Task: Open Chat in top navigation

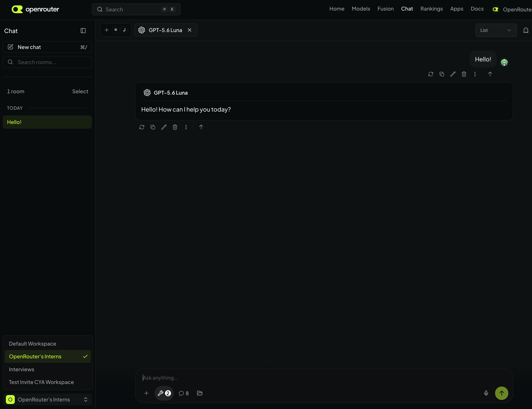Action: click(x=407, y=9)
